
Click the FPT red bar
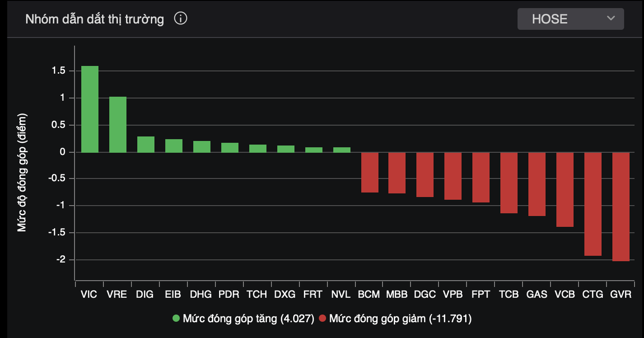point(481,178)
